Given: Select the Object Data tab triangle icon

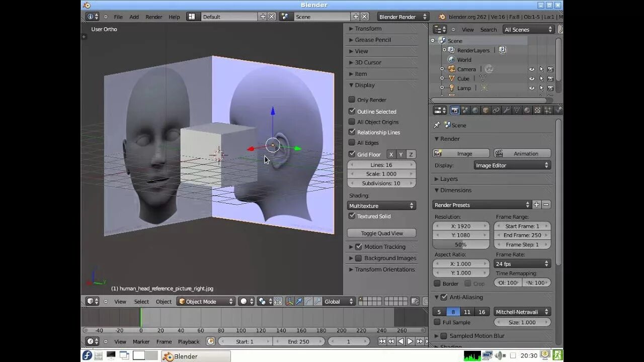Looking at the screenshot, I should [517, 111].
